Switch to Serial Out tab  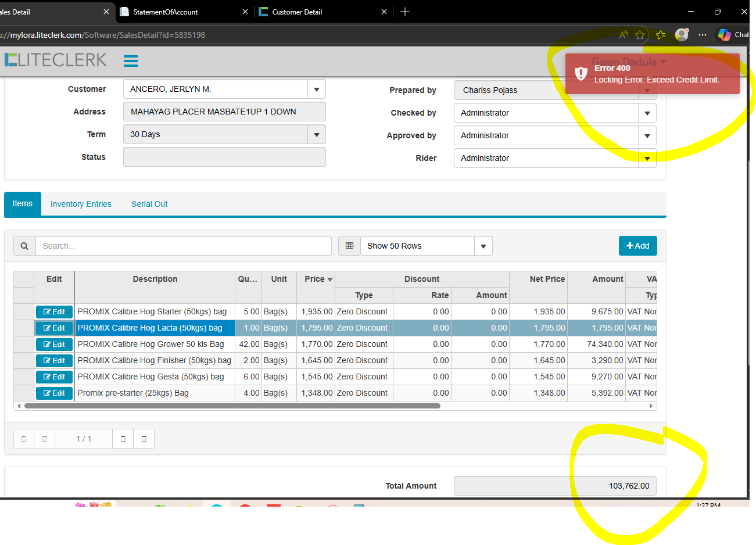(149, 204)
